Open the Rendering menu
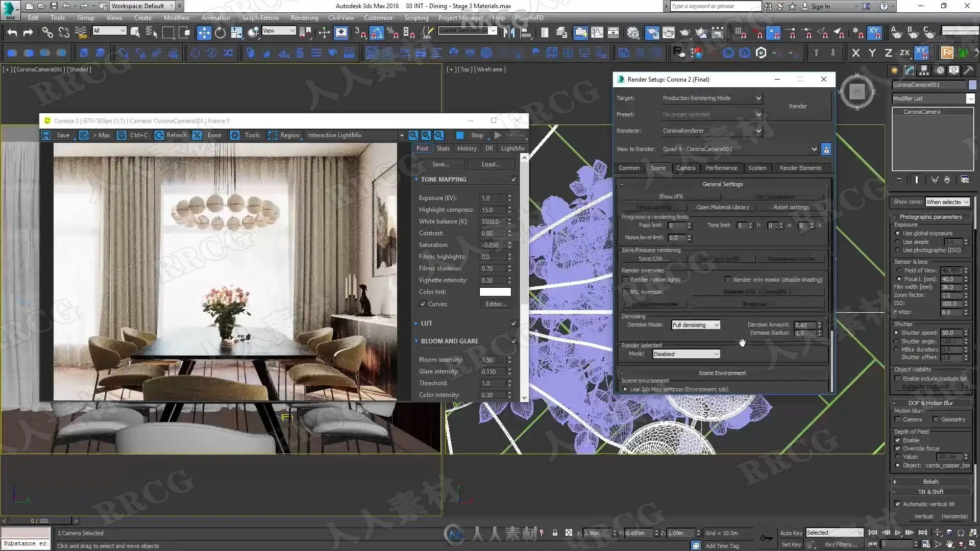This screenshot has height=551, width=980. 304,17
